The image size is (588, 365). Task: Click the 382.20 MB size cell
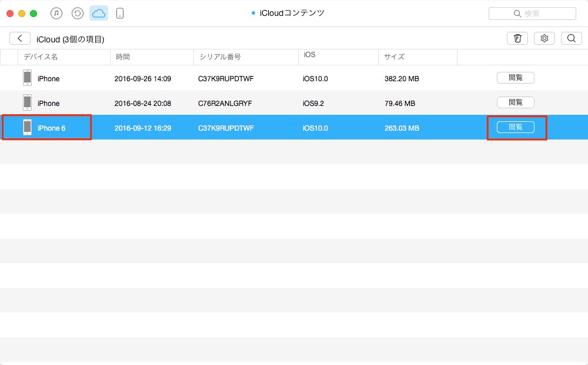tap(402, 79)
